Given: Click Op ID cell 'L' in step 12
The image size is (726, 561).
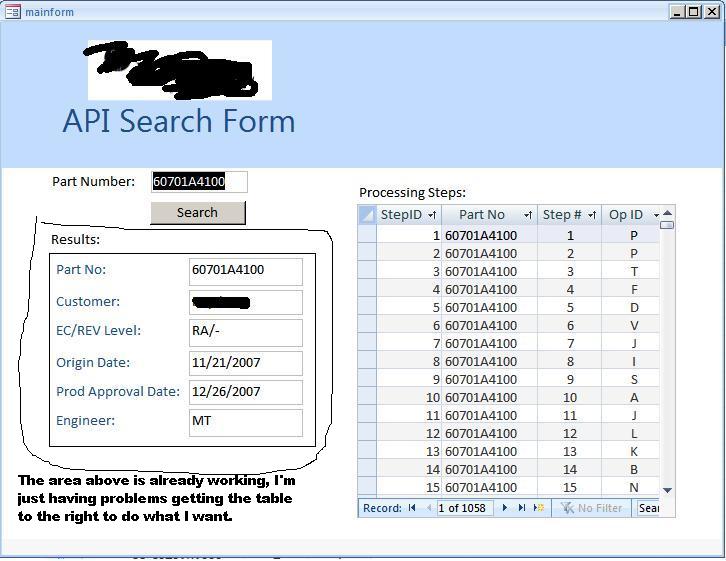Looking at the screenshot, I should [630, 433].
